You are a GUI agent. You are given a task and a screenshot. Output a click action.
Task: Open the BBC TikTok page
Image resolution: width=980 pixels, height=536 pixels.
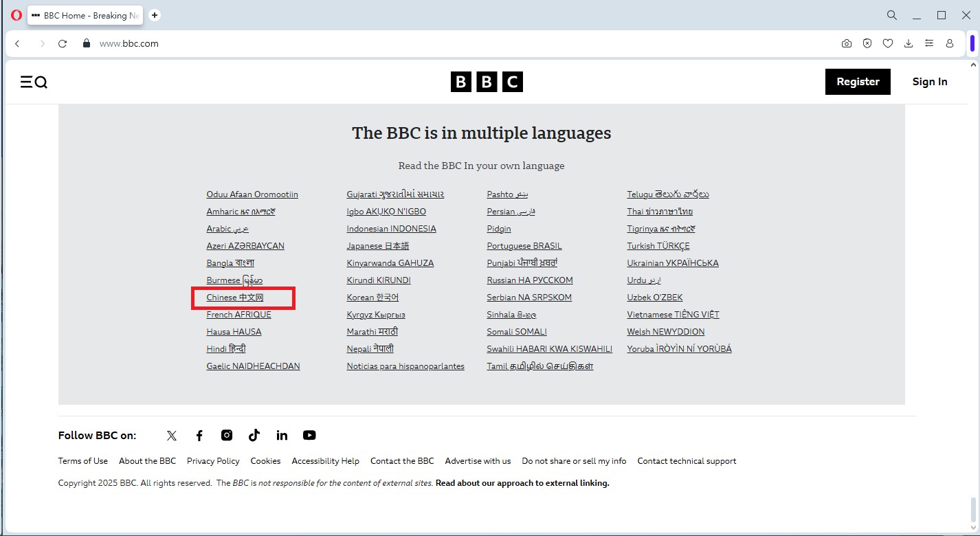click(254, 435)
